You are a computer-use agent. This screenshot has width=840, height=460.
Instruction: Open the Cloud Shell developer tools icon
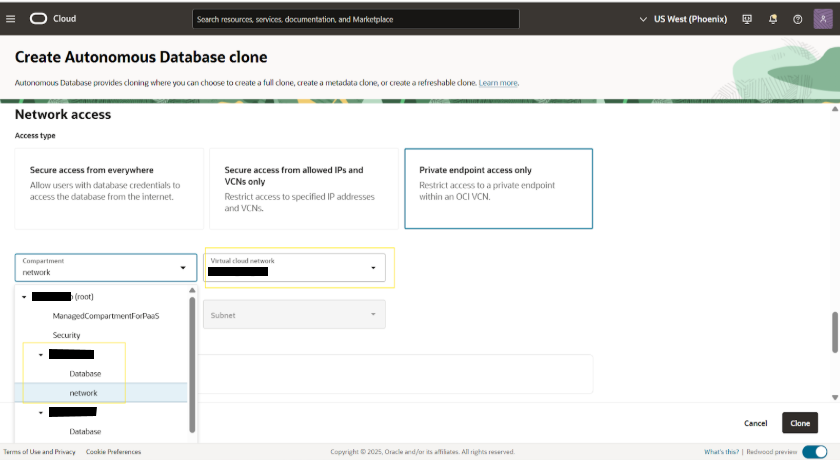point(747,18)
